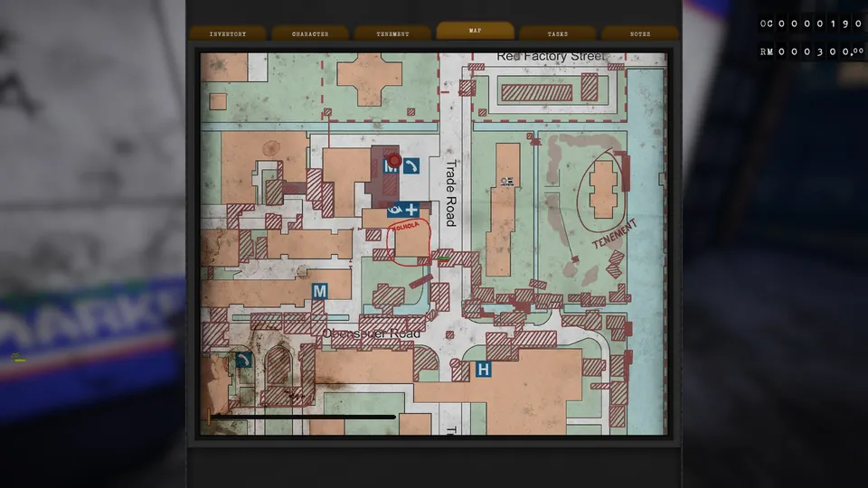Click the building circled in red near Tenement

tap(603, 189)
